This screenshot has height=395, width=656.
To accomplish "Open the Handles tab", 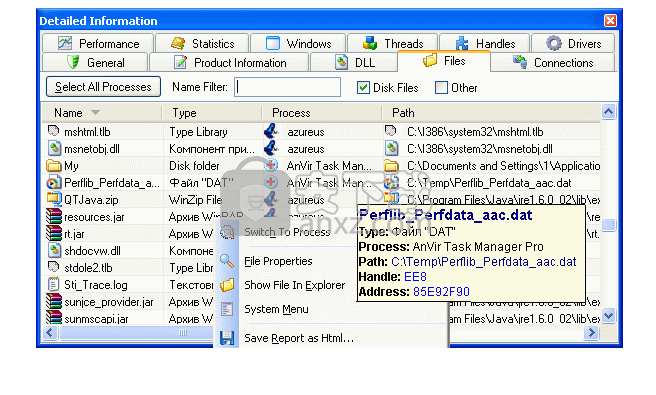I will pos(485,44).
